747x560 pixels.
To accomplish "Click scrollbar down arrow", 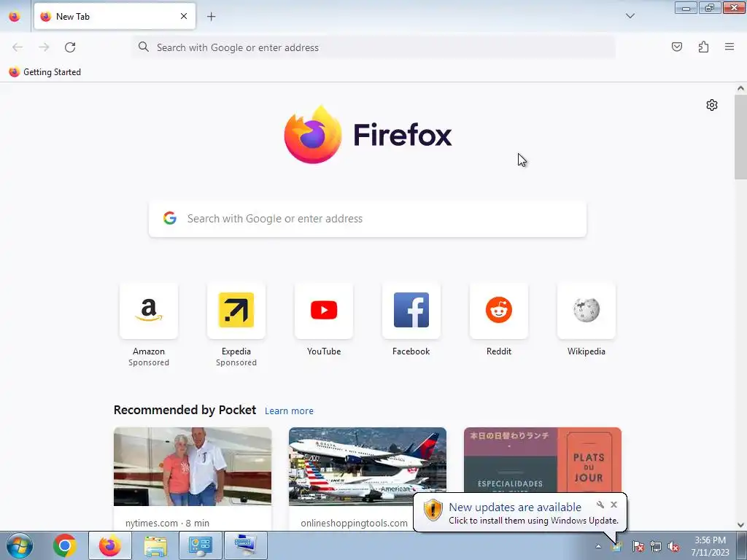I will coord(740,525).
